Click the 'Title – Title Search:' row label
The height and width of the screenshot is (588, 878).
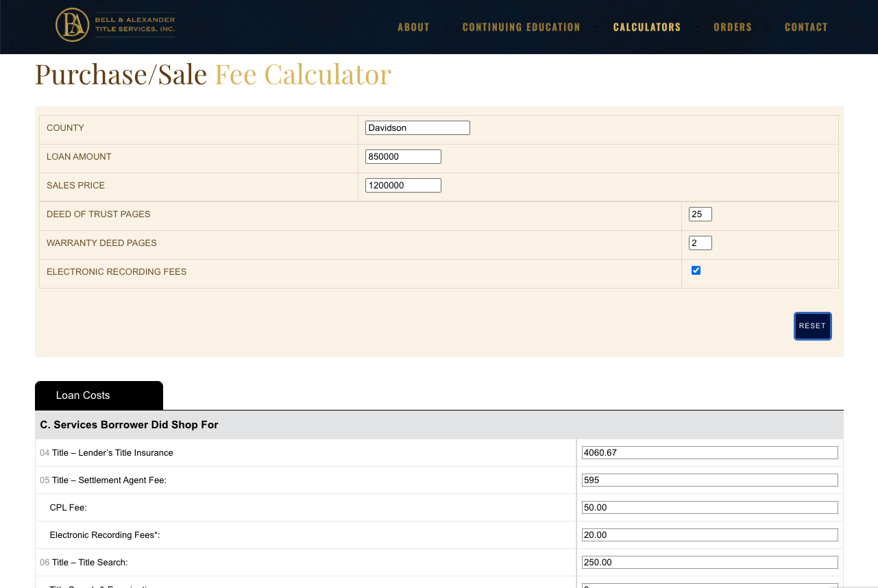[90, 563]
